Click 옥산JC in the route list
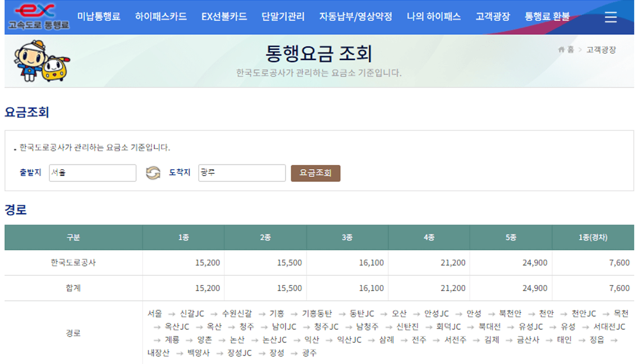Screen dimensions: 638x364 (177, 326)
